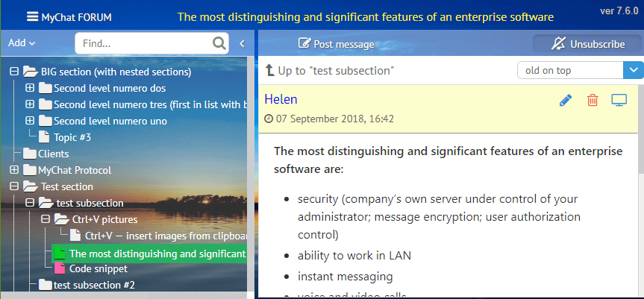644x299 pixels.
Task: Collapse the BIG section tree node
Action: point(13,72)
